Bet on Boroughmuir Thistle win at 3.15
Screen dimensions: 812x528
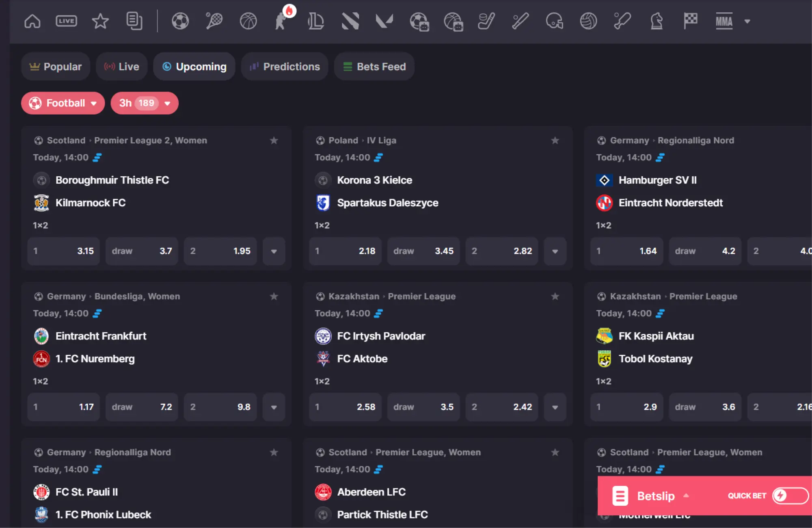tap(64, 251)
